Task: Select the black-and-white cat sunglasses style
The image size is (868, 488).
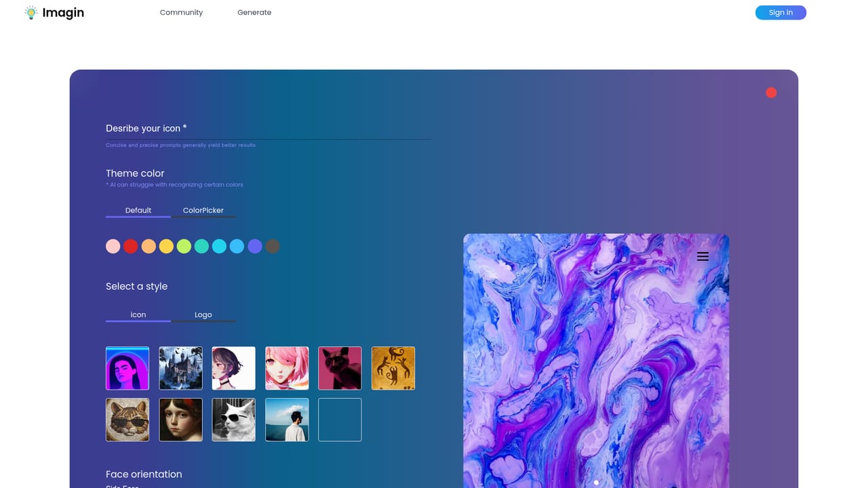Action: [x=234, y=420]
